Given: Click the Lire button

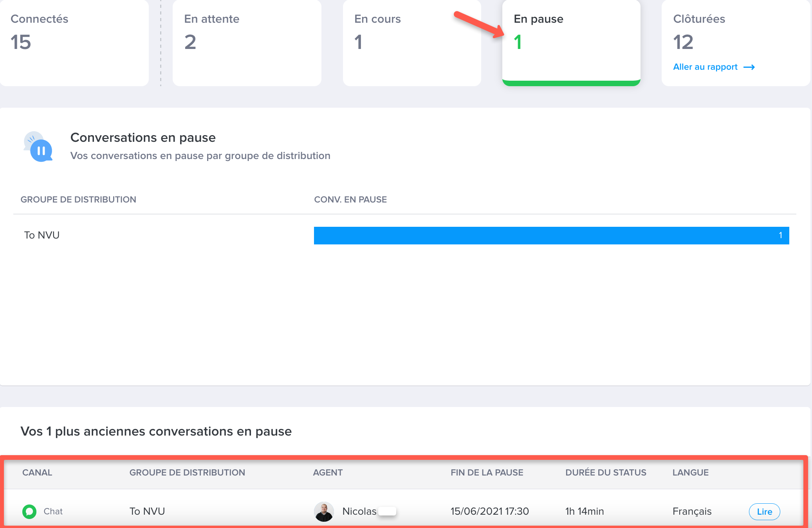Looking at the screenshot, I should point(764,512).
